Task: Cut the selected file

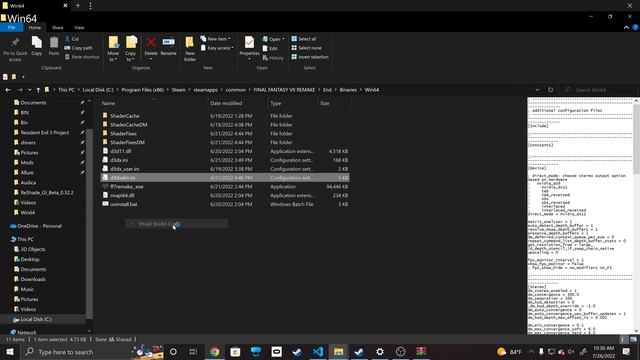Action: point(72,39)
